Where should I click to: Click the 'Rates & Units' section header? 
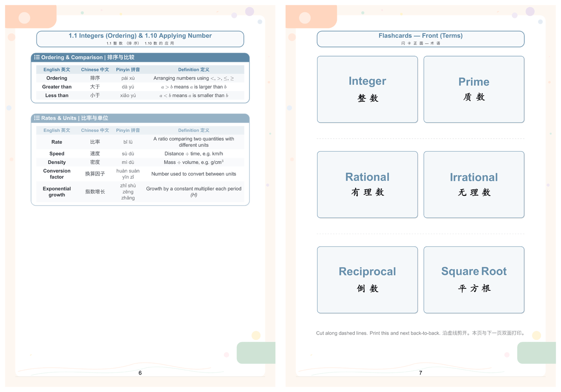point(140,118)
